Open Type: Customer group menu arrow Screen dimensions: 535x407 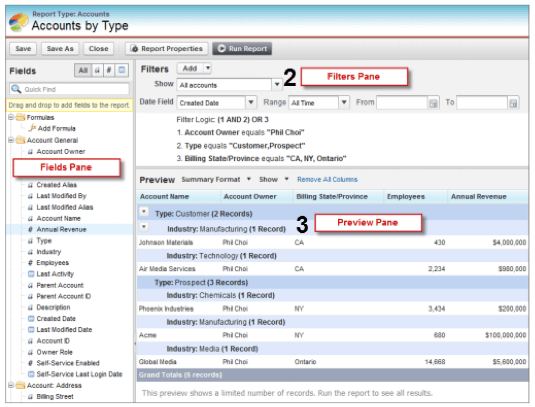pos(144,212)
